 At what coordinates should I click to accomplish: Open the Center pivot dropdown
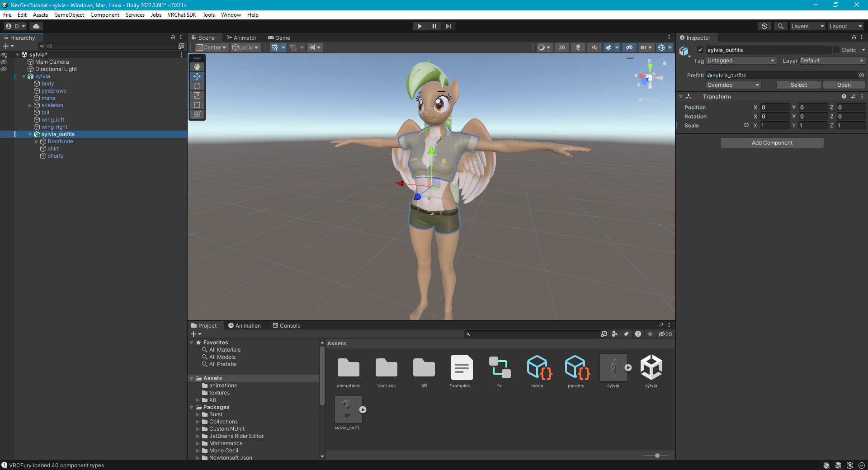coord(212,47)
